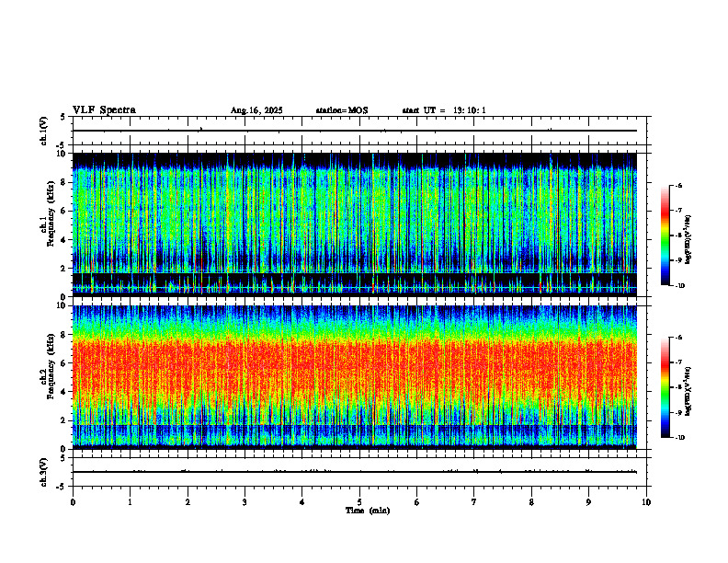Click time axis tick label "9"

588,502
